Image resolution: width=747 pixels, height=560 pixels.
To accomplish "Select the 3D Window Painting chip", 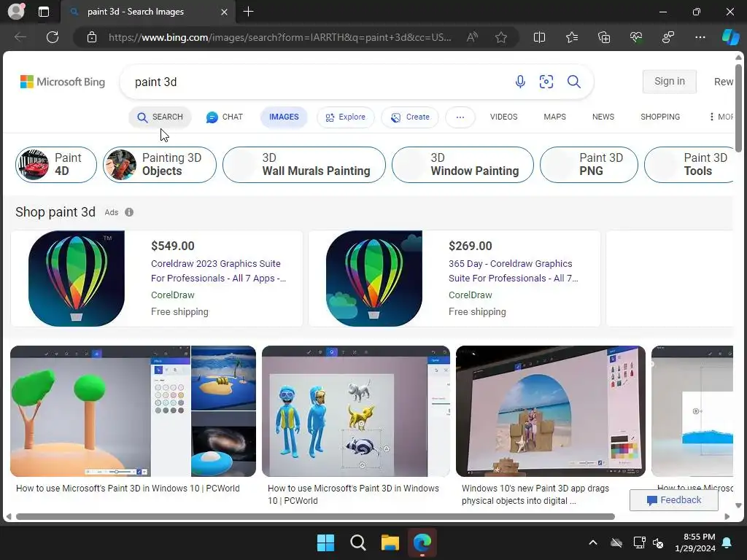I will coord(462,165).
